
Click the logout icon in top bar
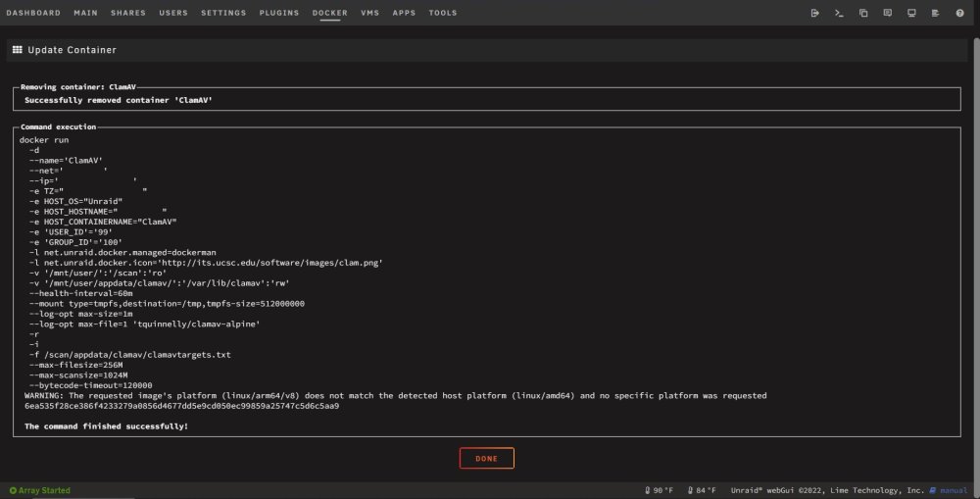point(814,13)
